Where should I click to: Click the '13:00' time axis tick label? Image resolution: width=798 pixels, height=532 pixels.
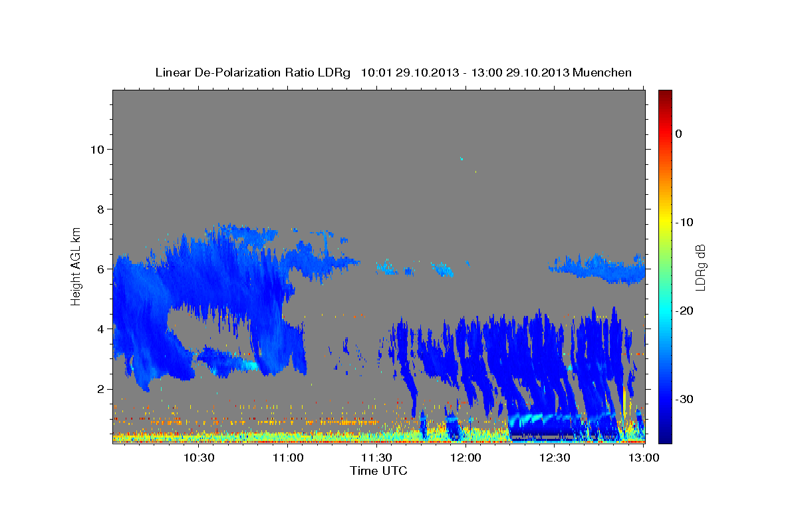click(644, 458)
